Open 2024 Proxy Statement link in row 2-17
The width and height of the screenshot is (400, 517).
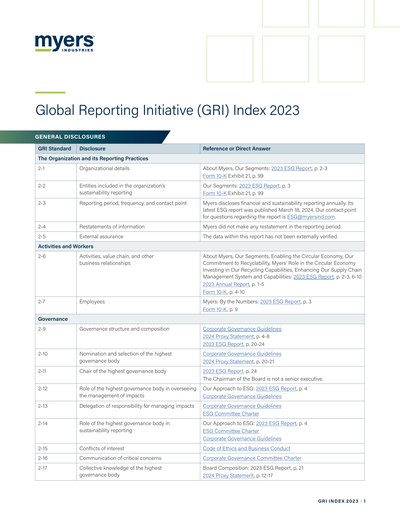(228, 476)
